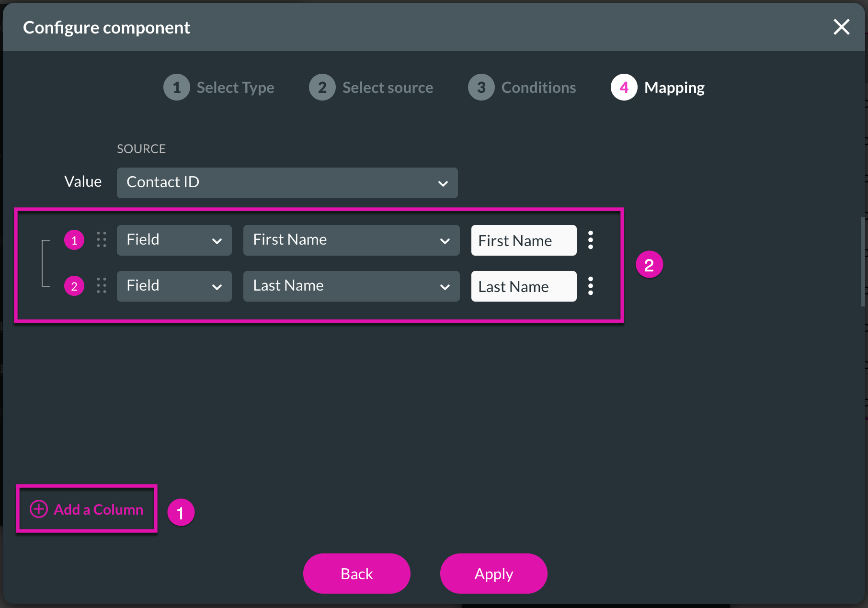The width and height of the screenshot is (868, 608).
Task: Go to step 2 Select source
Action: click(x=371, y=87)
